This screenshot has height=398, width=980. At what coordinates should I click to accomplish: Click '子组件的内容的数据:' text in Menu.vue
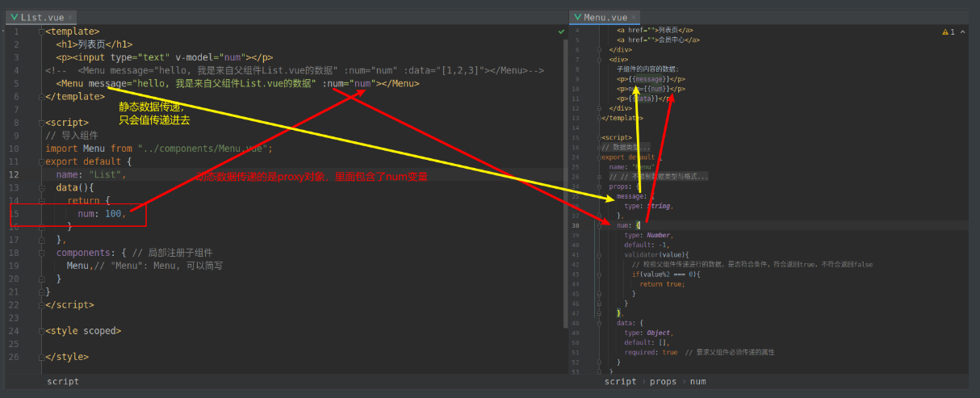(x=648, y=69)
